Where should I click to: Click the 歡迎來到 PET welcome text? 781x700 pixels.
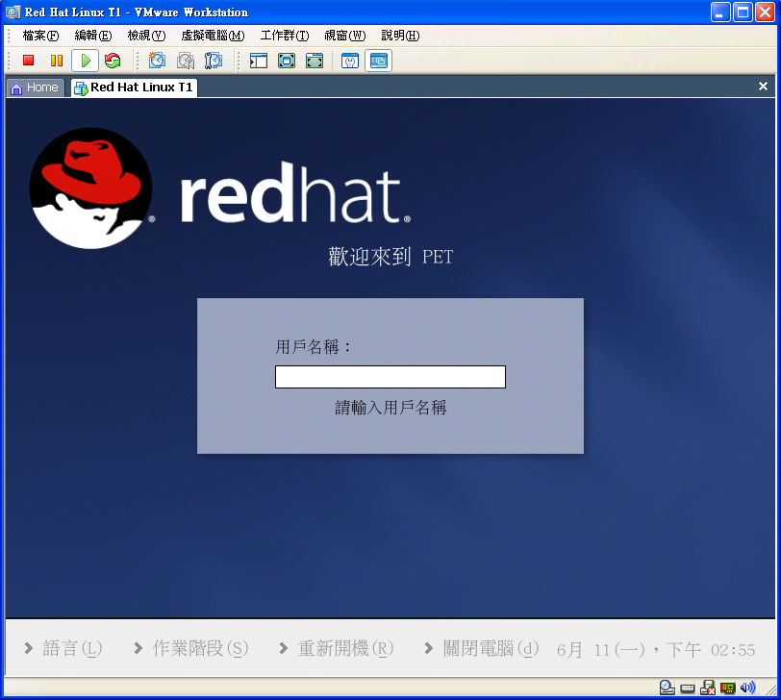pos(390,257)
